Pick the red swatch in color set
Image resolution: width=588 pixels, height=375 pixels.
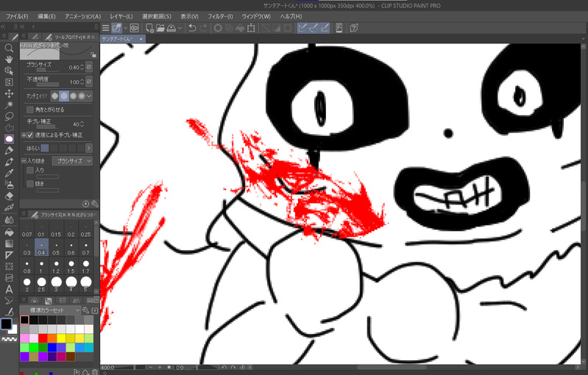click(x=43, y=338)
